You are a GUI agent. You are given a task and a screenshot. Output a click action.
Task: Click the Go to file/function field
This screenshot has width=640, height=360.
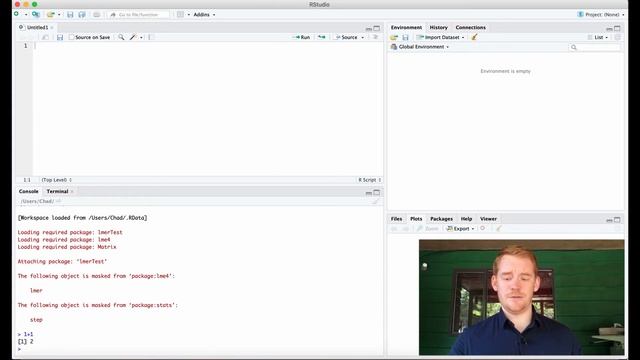pyautogui.click(x=139, y=15)
